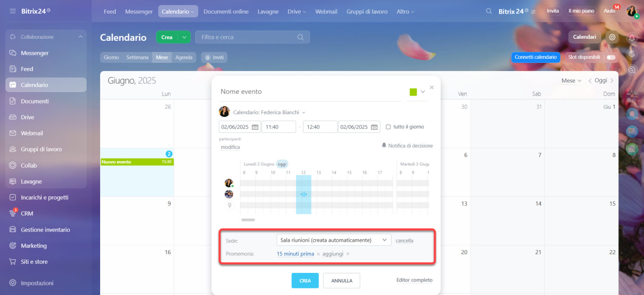Click the Messenger icon in the sidebar
This screenshot has height=295, width=644.
coord(13,53)
